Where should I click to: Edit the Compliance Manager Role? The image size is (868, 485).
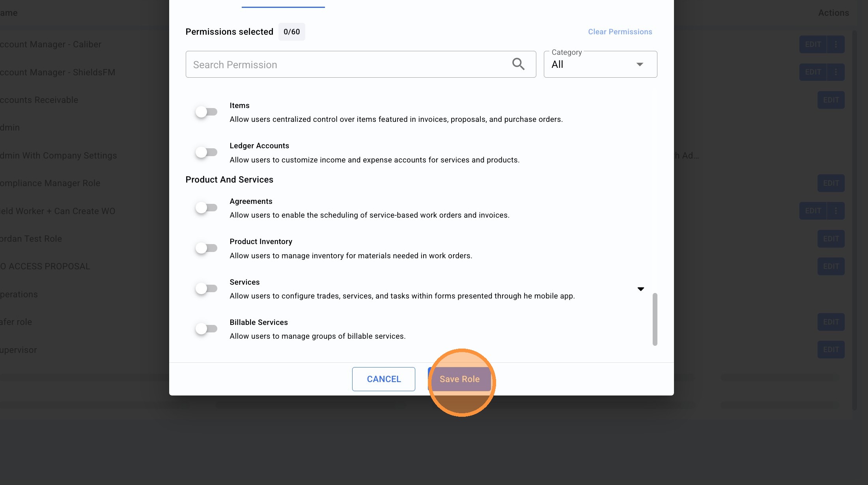coord(831,183)
